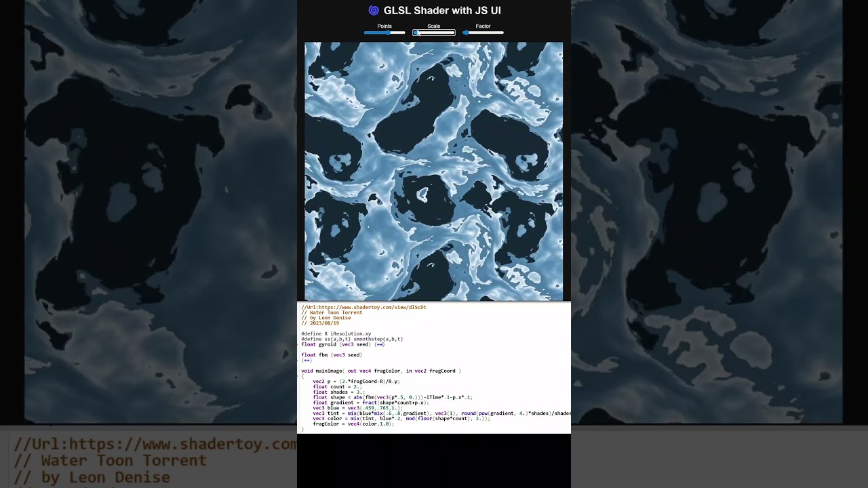The image size is (868, 488).
Task: Adjust the Scale slider
Action: click(434, 33)
